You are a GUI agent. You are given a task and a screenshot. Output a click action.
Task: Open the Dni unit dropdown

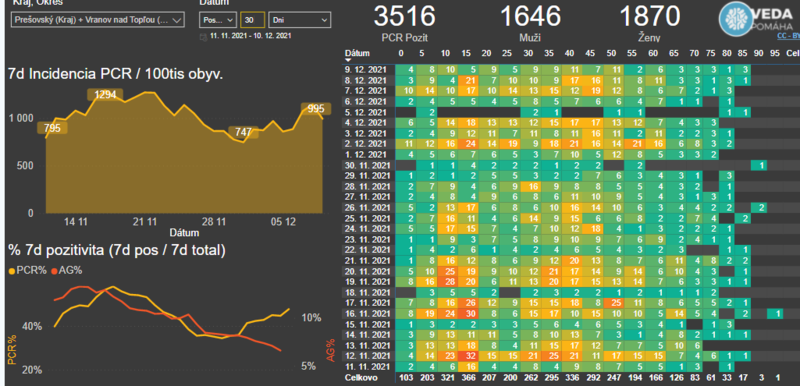[299, 20]
